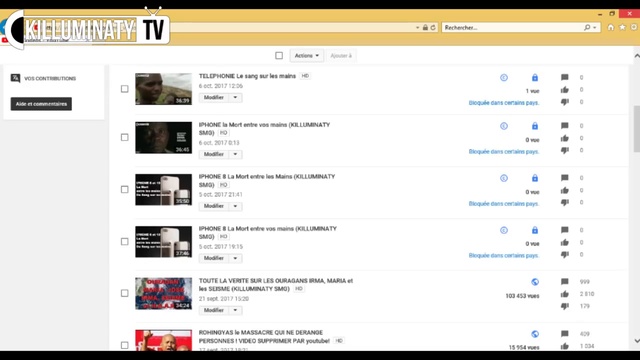Open Bloquée link for IPHONE la Mort video
640x360 pixels.
(504, 151)
